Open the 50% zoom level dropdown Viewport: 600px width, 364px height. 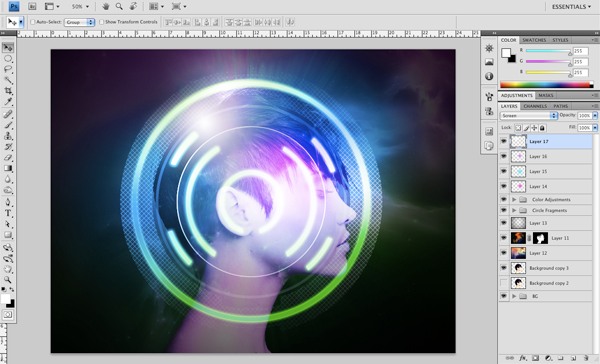80,7
